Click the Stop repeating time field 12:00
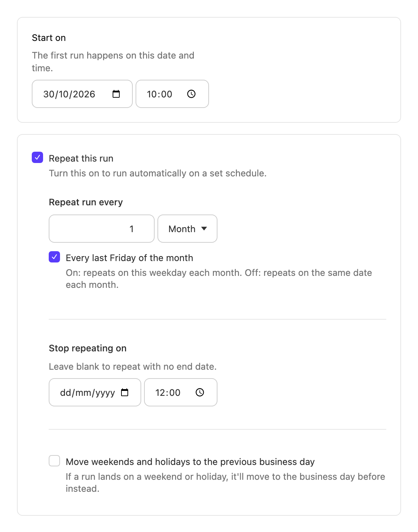Screen dimensions: 418x532 pyautogui.click(x=181, y=392)
